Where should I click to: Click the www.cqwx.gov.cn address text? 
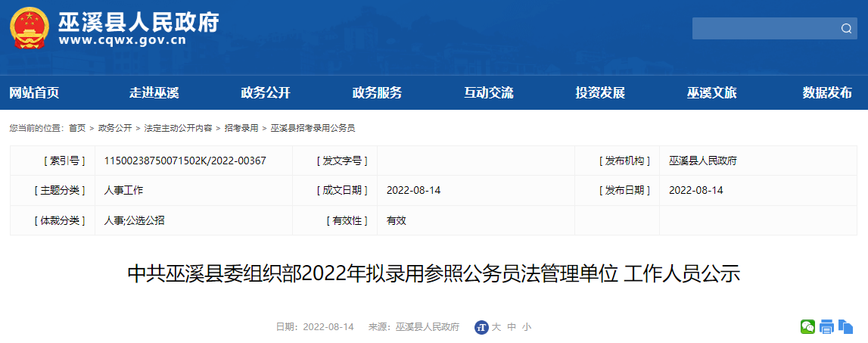point(123,41)
